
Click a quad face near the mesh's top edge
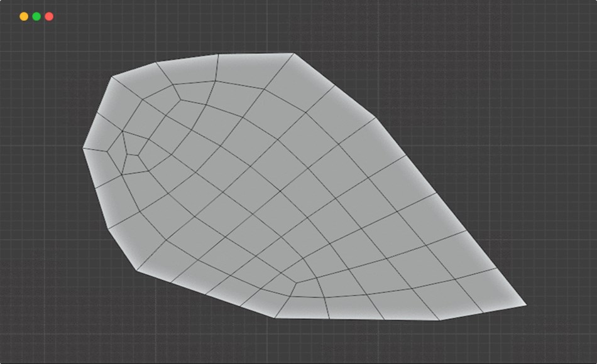click(251, 72)
